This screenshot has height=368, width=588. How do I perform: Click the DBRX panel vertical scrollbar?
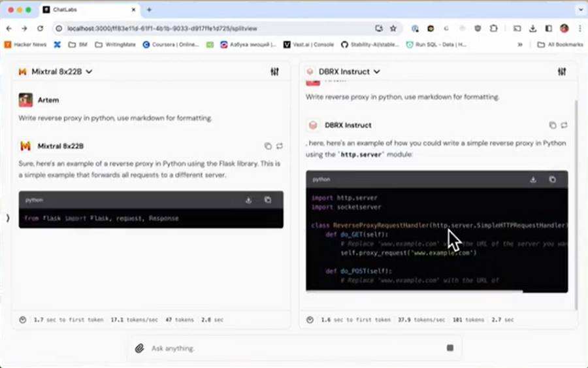pyautogui.click(x=576, y=205)
